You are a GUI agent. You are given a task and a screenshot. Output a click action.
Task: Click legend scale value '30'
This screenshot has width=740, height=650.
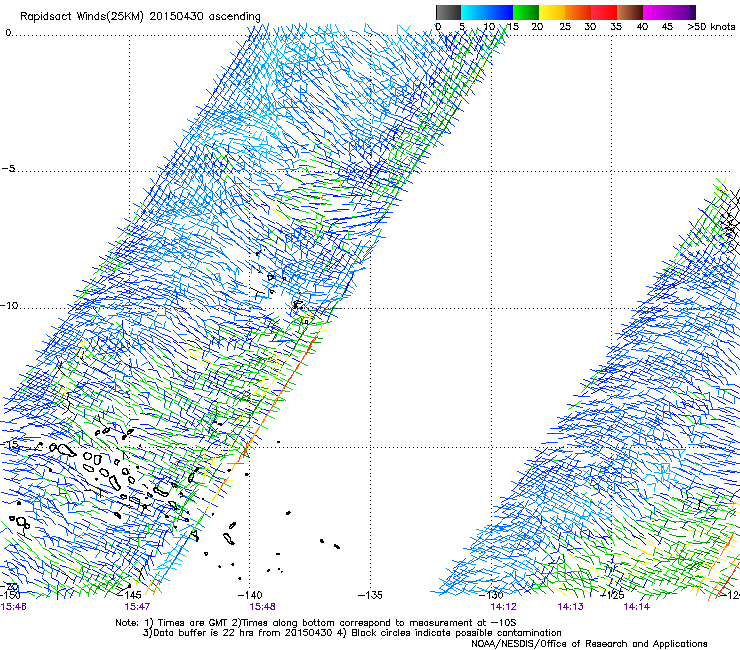[x=590, y=27]
